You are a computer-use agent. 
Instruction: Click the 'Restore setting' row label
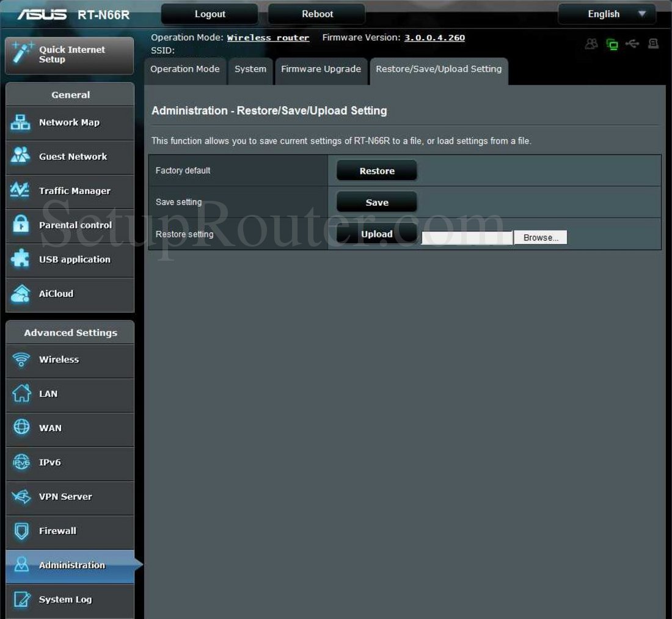pyautogui.click(x=184, y=234)
